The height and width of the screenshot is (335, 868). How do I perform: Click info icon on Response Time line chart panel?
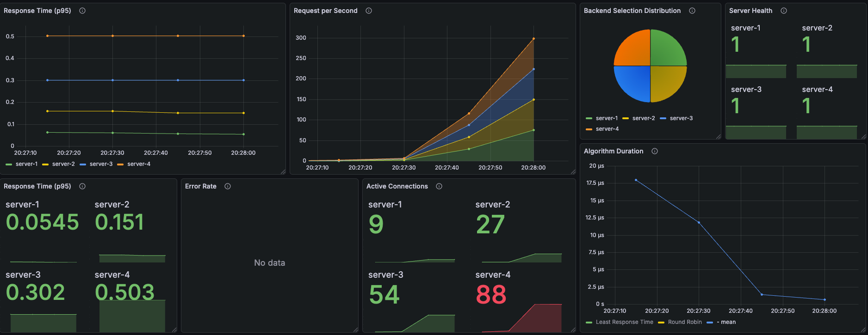tap(82, 11)
